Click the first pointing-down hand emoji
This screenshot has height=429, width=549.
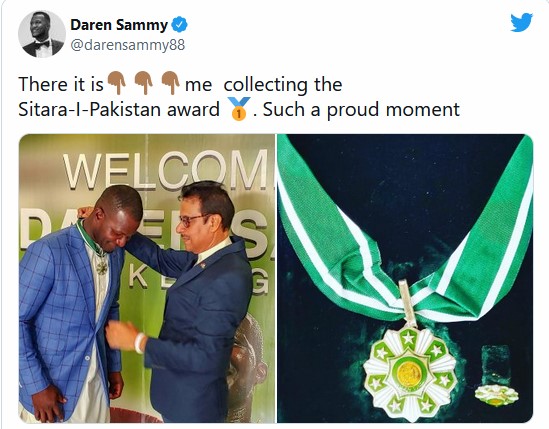[117, 83]
